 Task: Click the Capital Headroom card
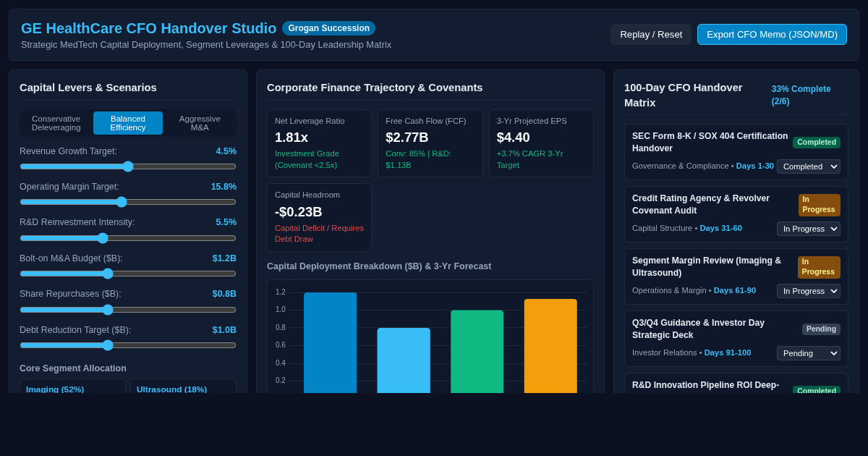coord(319,217)
